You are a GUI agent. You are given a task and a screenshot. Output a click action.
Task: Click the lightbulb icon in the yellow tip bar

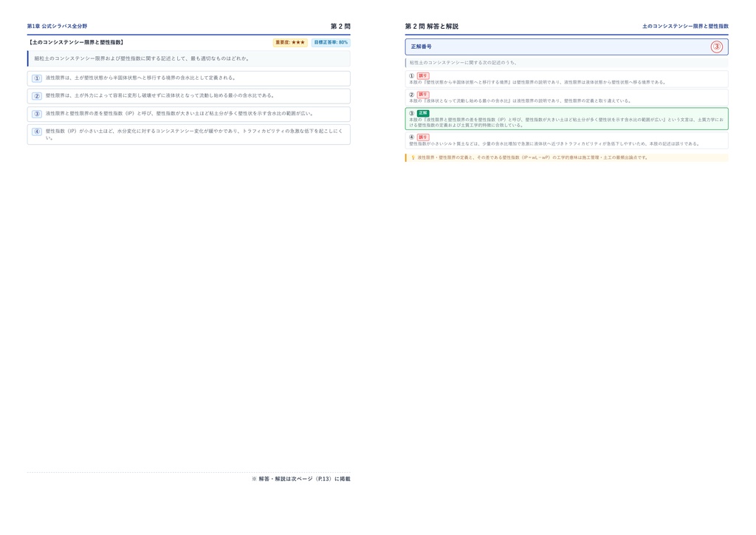(413, 157)
